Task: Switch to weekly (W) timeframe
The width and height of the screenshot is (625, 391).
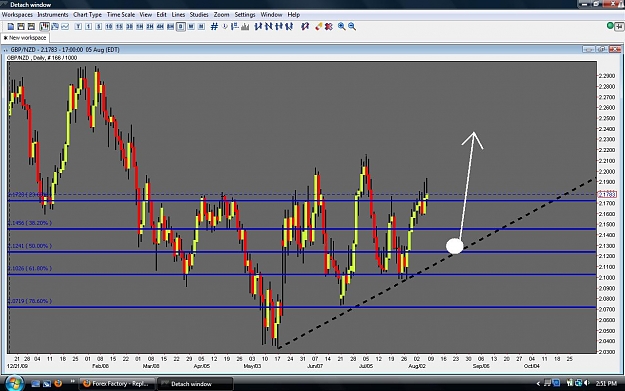Action: 191,27
